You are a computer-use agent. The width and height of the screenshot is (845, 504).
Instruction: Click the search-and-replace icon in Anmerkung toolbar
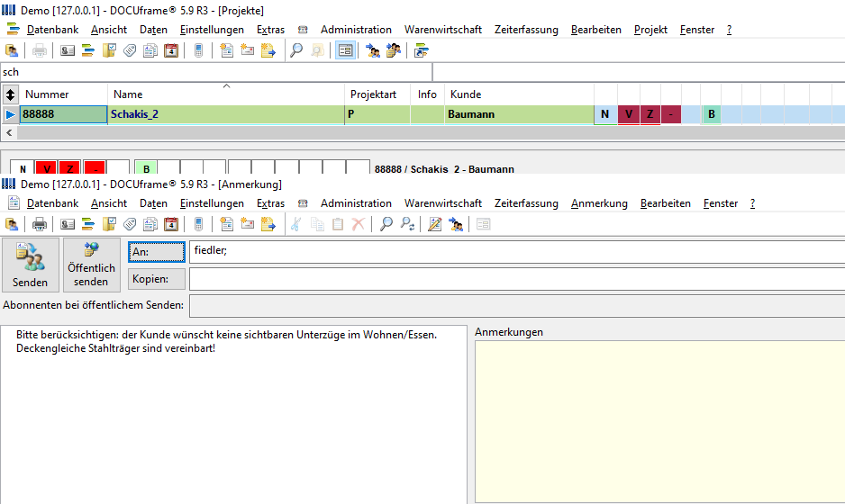click(407, 224)
